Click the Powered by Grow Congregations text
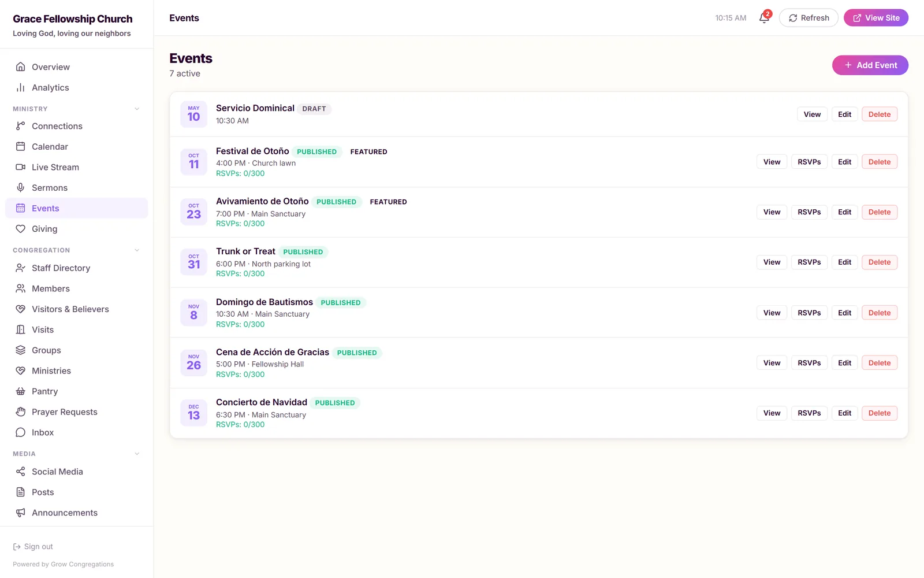924x578 pixels. point(64,565)
